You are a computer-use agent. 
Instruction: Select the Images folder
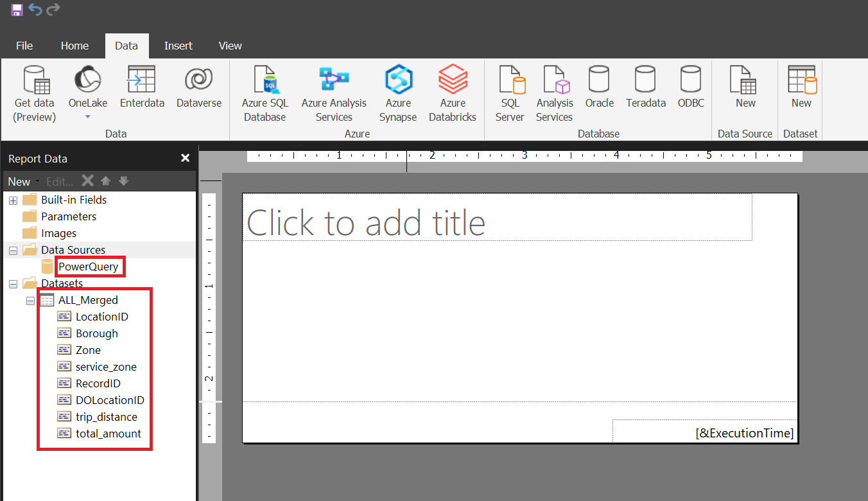[x=58, y=233]
